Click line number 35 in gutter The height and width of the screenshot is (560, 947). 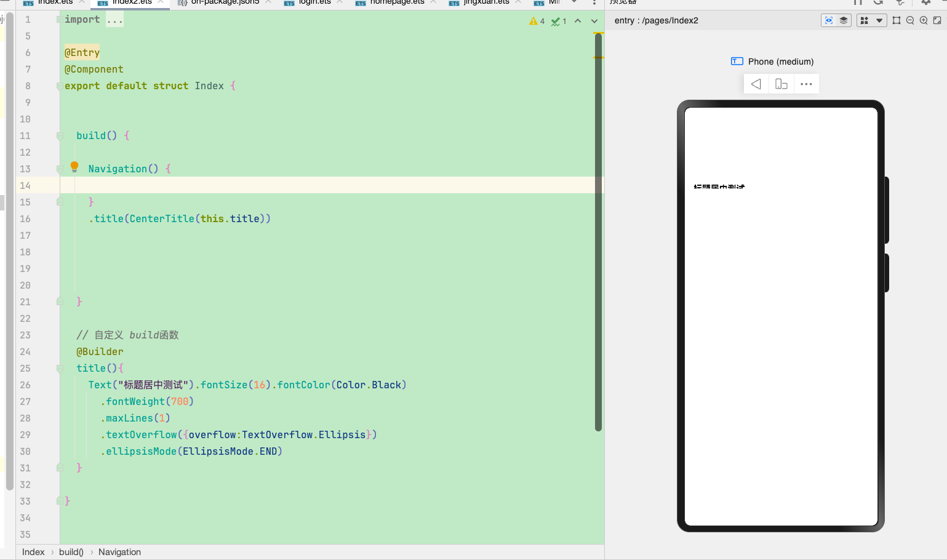[25, 535]
